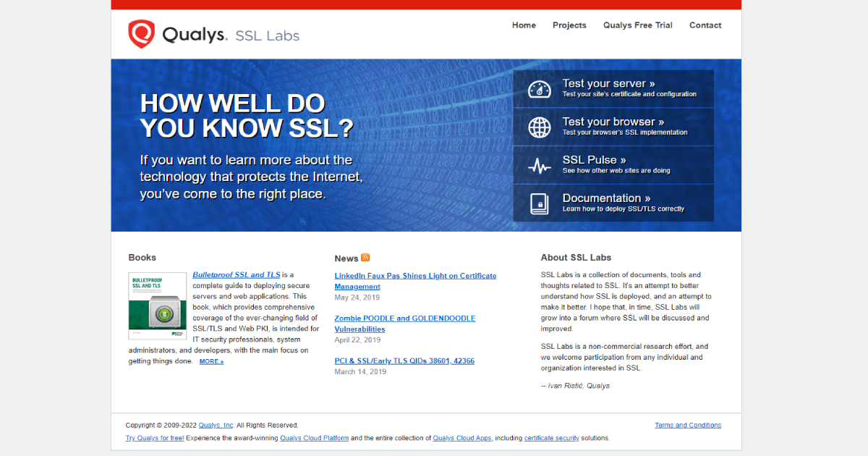Click the May 24, 2019 news date
This screenshot has height=456, width=868.
point(357,297)
